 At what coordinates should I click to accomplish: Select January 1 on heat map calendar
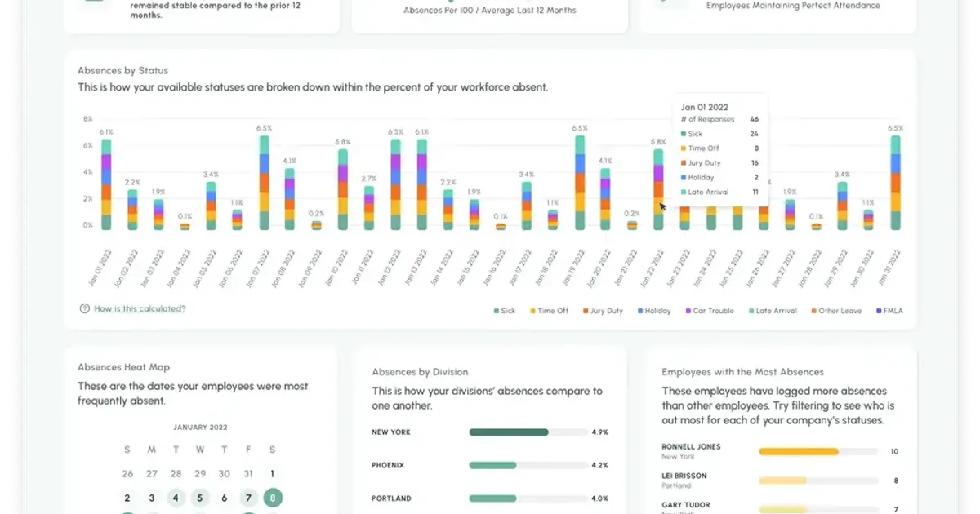[x=272, y=473]
